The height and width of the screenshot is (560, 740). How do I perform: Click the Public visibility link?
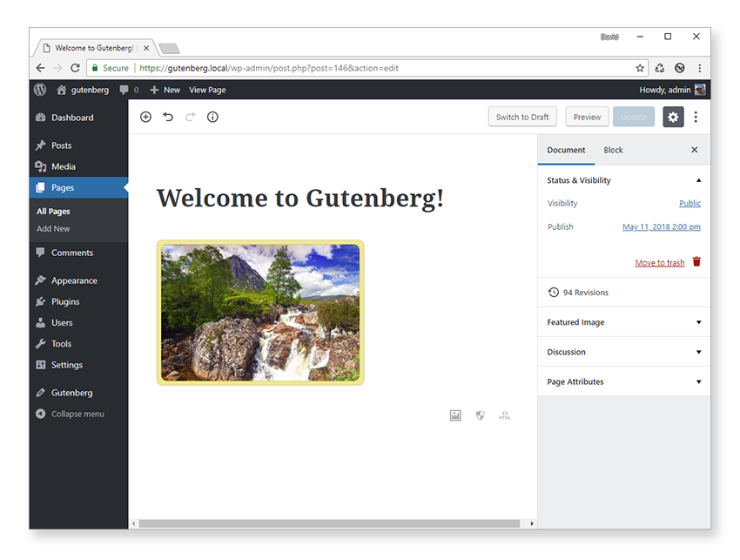(x=690, y=203)
